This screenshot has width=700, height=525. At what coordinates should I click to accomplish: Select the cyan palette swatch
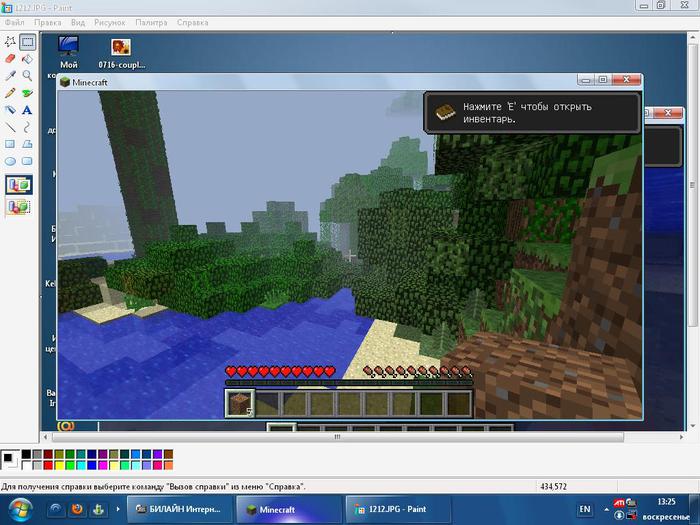[81, 465]
